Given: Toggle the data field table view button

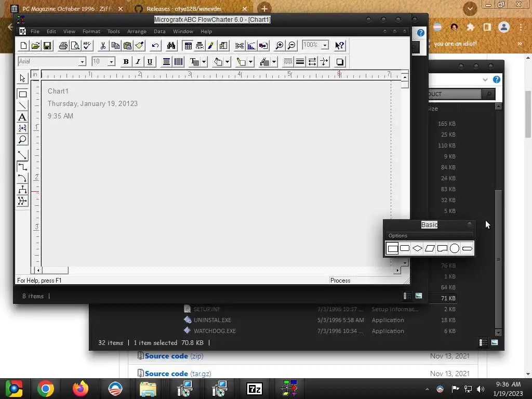Looking at the screenshot, I should click(x=188, y=46).
